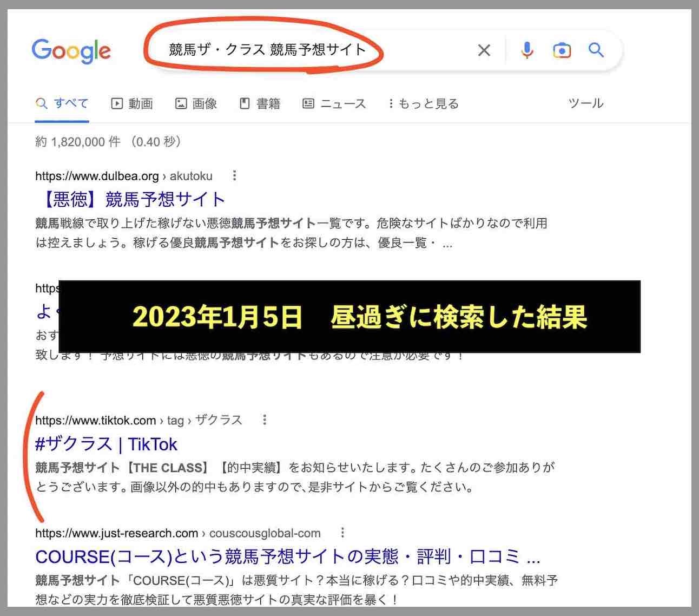Open the just-research.com result's three-dot menu
Viewport: 699px width, 616px height.
(343, 533)
